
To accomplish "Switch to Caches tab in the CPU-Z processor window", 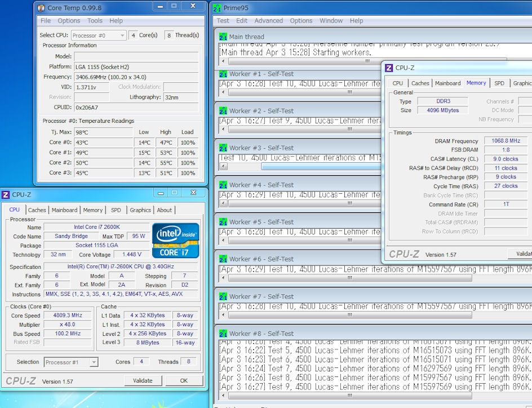I will 37,210.
